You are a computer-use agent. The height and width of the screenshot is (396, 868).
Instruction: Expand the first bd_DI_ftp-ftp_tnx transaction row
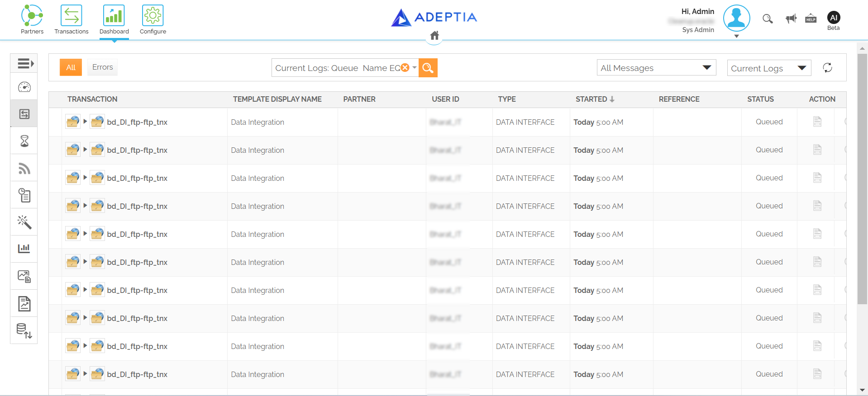pyautogui.click(x=85, y=122)
